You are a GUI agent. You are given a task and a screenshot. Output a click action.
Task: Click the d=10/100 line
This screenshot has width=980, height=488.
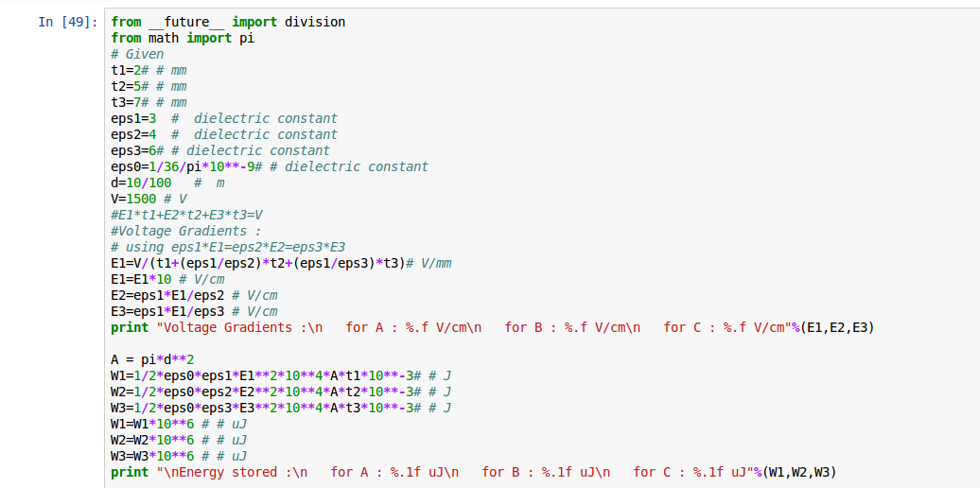(166, 183)
